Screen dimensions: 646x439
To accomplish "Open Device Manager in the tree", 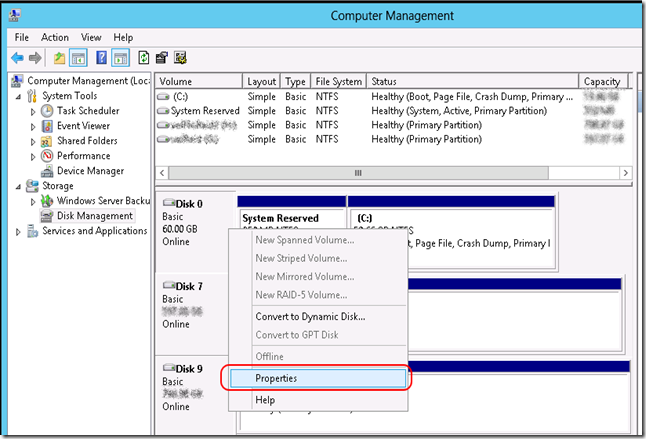I will [x=90, y=170].
